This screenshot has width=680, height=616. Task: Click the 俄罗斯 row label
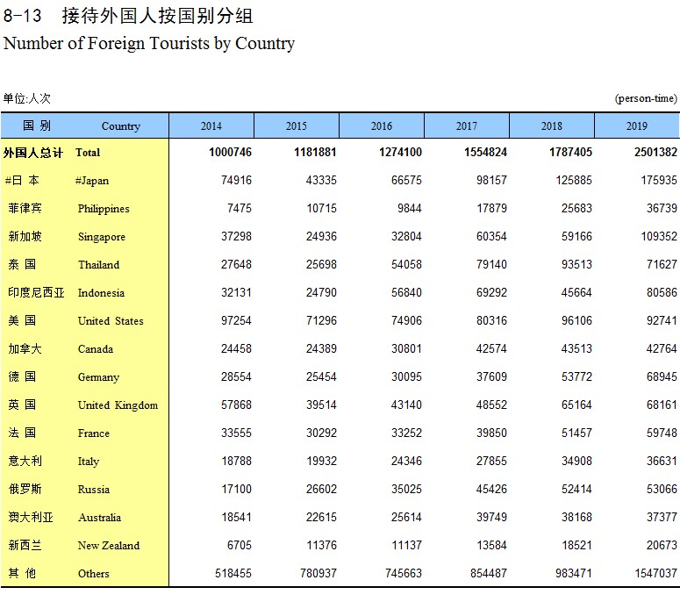click(x=25, y=489)
